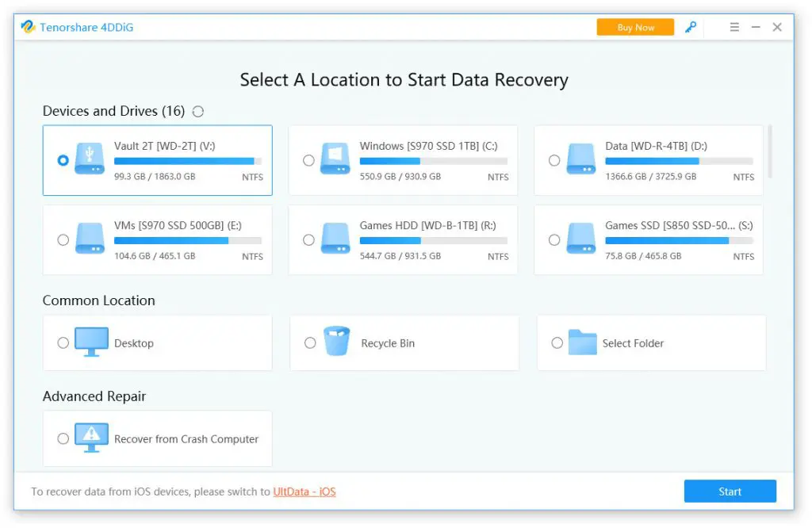The image size is (812, 528).
Task: Click the 'Windows [S970 SSD 1TB] (C:)' label
Action: [x=429, y=146]
